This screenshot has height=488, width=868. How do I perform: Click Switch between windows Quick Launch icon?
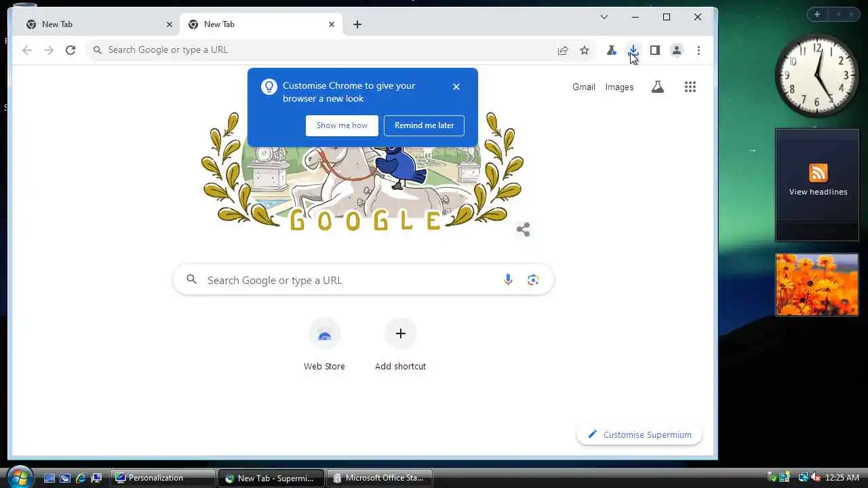[x=65, y=478]
